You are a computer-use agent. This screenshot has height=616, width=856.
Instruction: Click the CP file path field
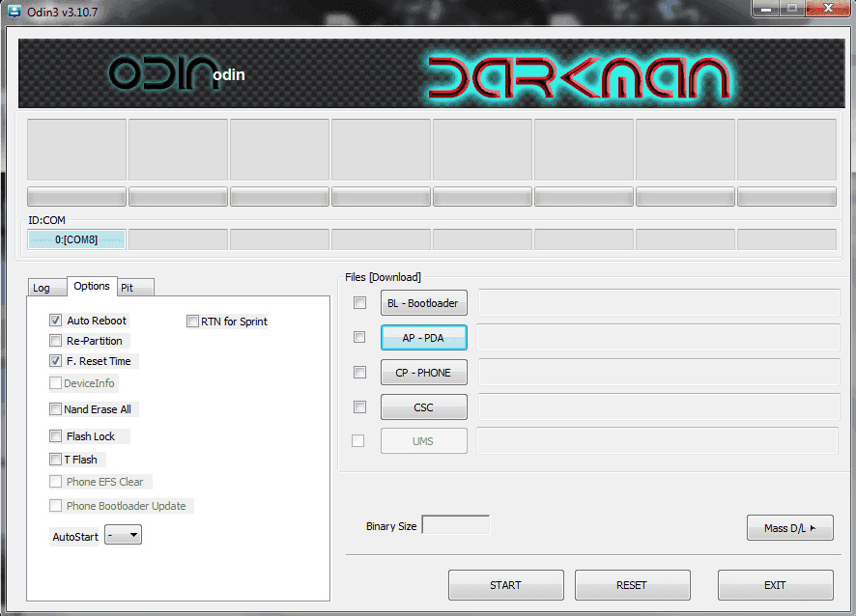(x=659, y=372)
